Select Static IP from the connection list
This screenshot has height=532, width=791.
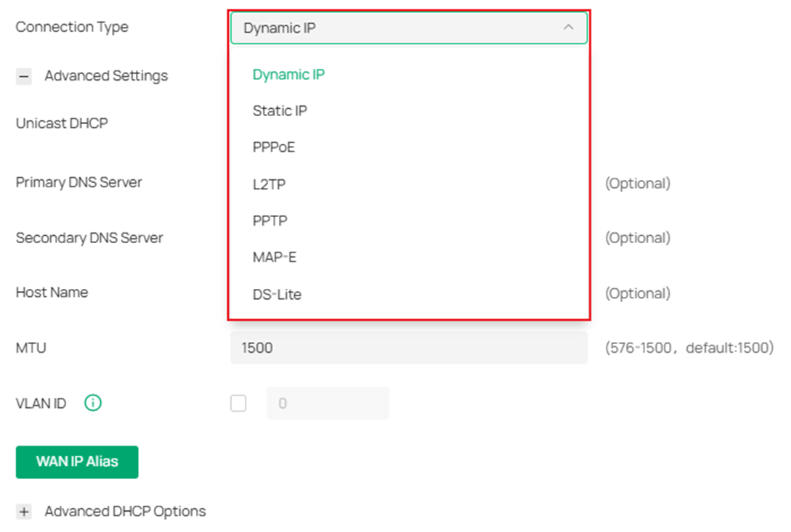pyautogui.click(x=280, y=110)
